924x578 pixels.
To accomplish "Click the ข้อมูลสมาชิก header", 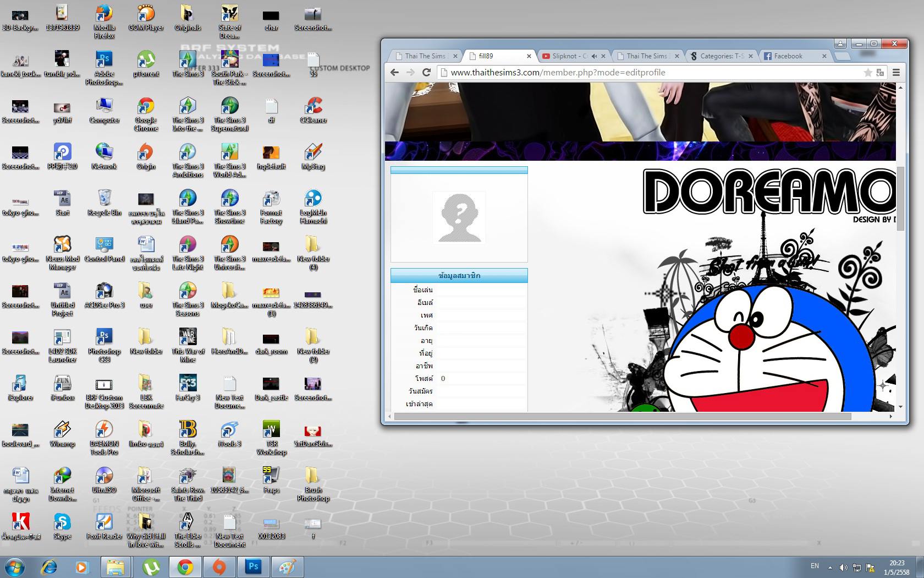I will [x=459, y=275].
